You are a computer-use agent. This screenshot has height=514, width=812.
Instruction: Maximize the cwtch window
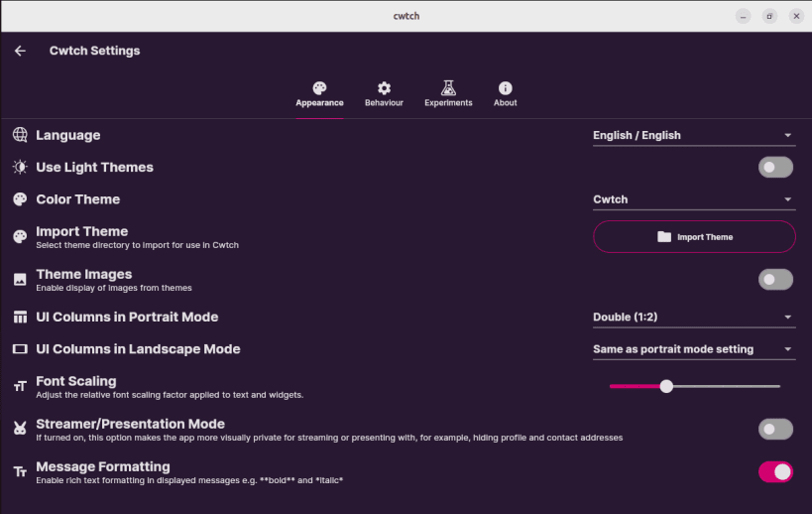769,16
